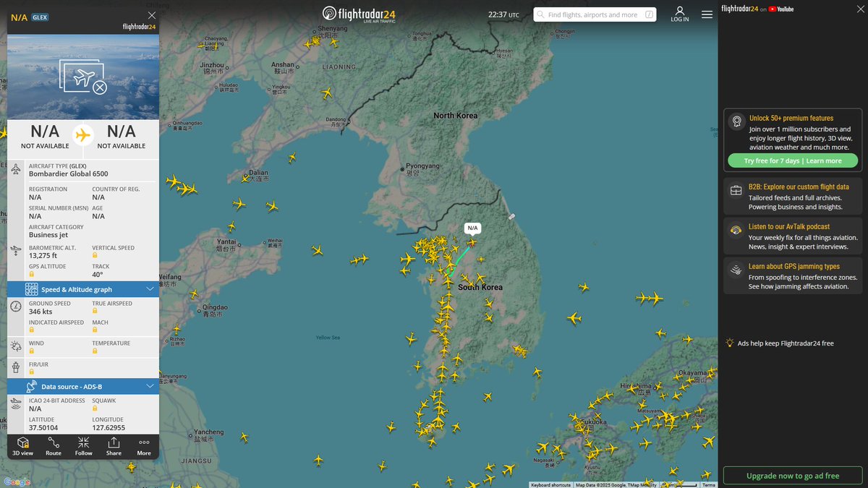This screenshot has width=868, height=488.
Task: Click the Track 40° value
Action: click(97, 274)
